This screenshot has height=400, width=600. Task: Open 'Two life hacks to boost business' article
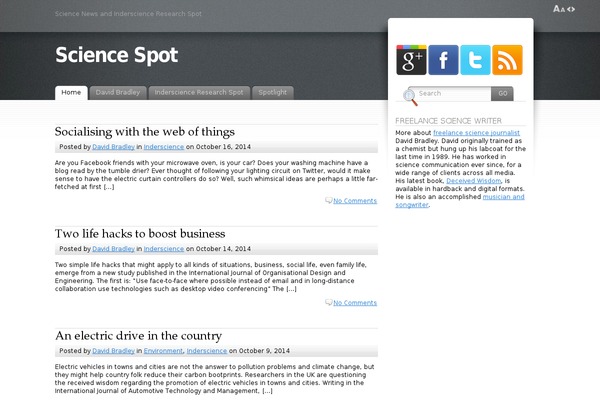(x=139, y=233)
